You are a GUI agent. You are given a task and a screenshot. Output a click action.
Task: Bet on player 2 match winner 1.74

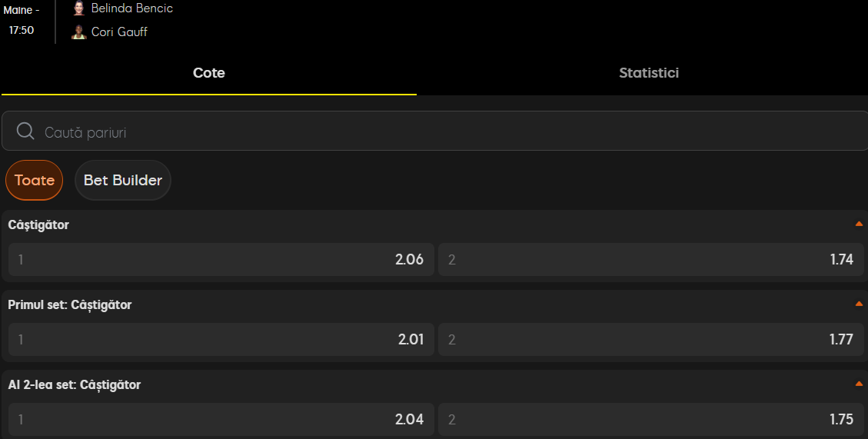651,260
